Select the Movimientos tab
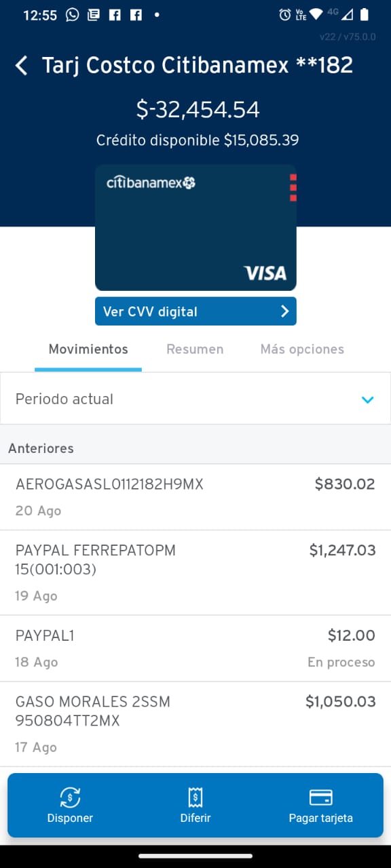 (x=88, y=349)
